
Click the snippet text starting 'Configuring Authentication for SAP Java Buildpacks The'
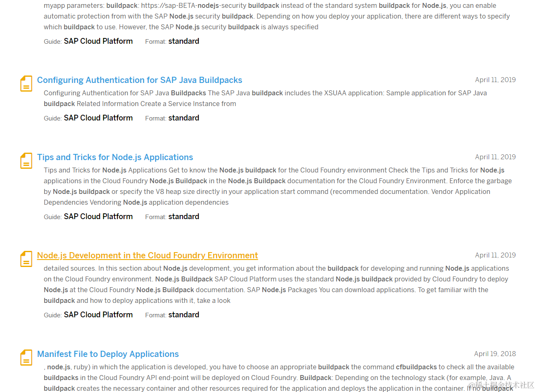click(265, 98)
